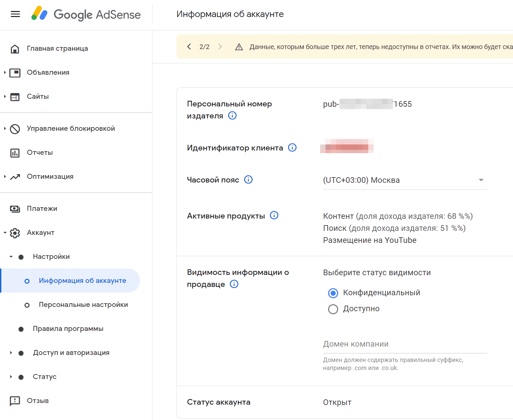Collapse the Настройки subsection arrow
513x420 pixels.
(11, 257)
